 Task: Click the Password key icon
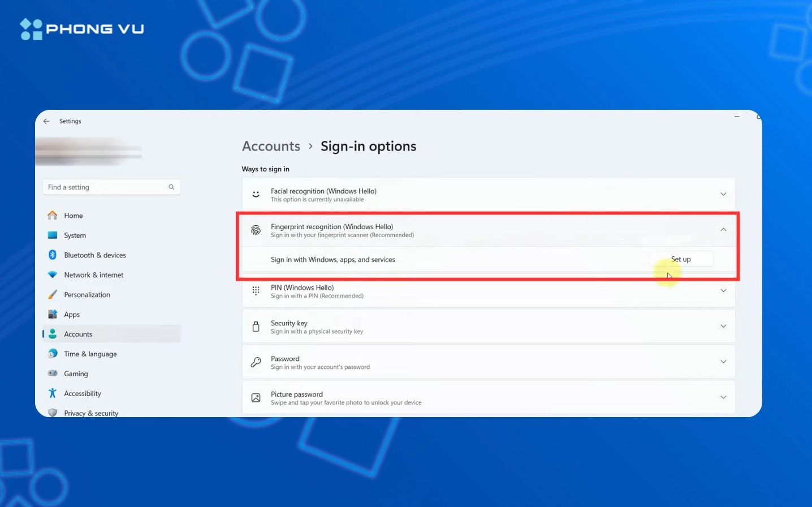[x=256, y=362]
